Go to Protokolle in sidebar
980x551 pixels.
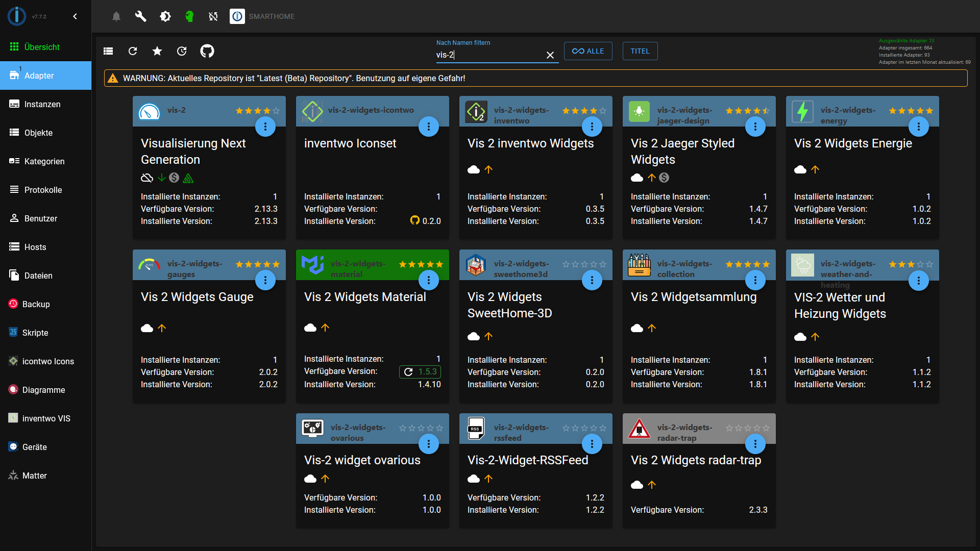pos(43,190)
